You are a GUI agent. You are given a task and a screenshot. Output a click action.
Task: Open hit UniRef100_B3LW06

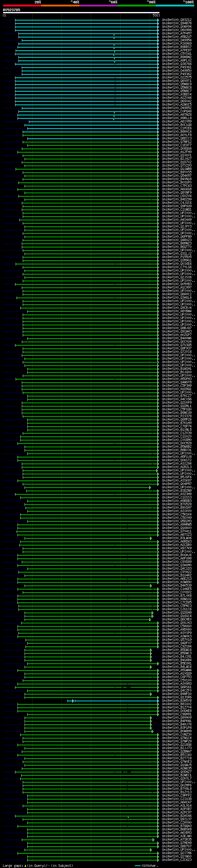pyautogui.click(x=177, y=538)
